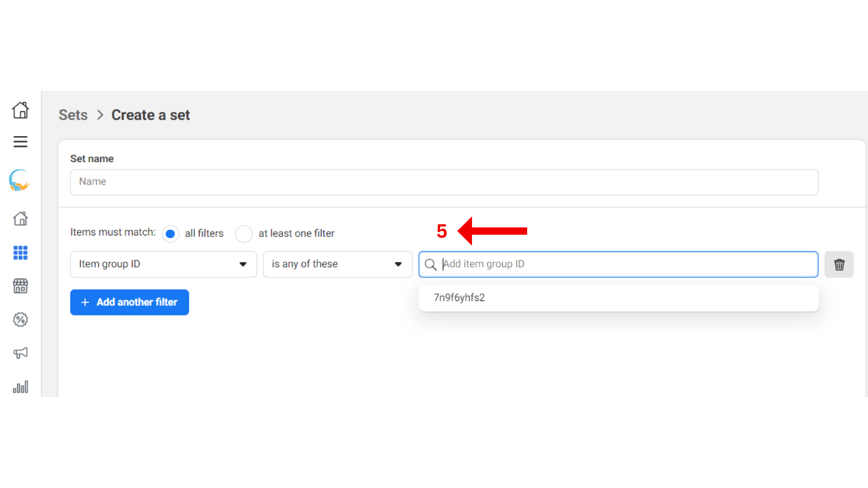Image resolution: width=868 pixels, height=488 pixels.
Task: Open the blue catalog grid icon
Action: click(20, 253)
